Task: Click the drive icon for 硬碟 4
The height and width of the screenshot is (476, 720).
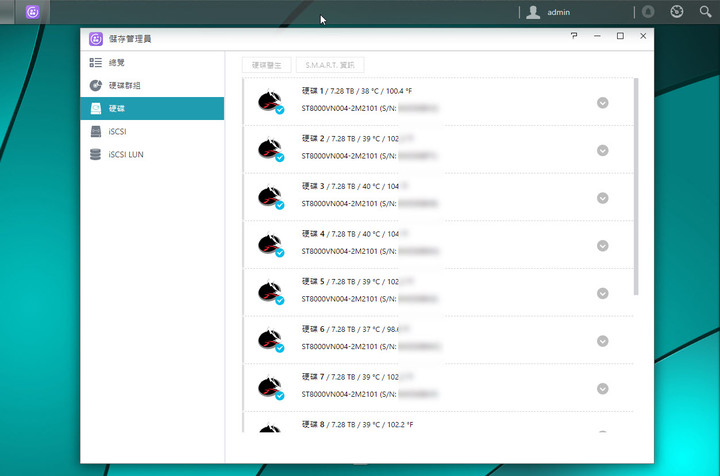Action: (x=270, y=245)
